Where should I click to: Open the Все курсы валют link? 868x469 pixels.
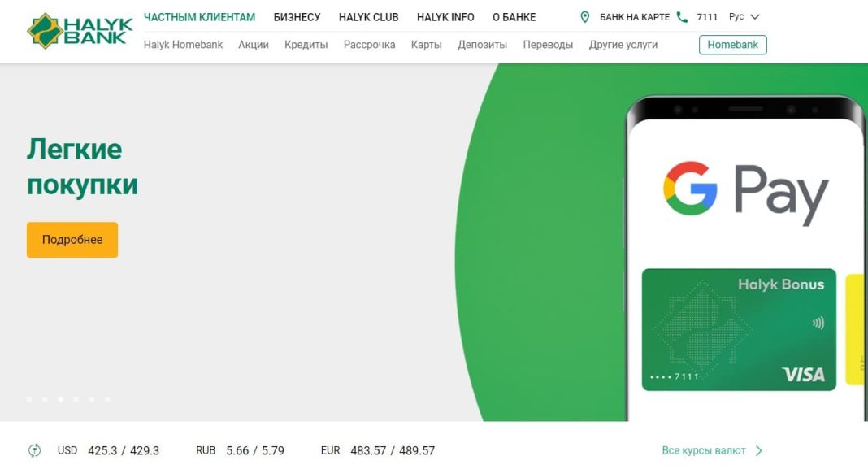click(x=704, y=451)
